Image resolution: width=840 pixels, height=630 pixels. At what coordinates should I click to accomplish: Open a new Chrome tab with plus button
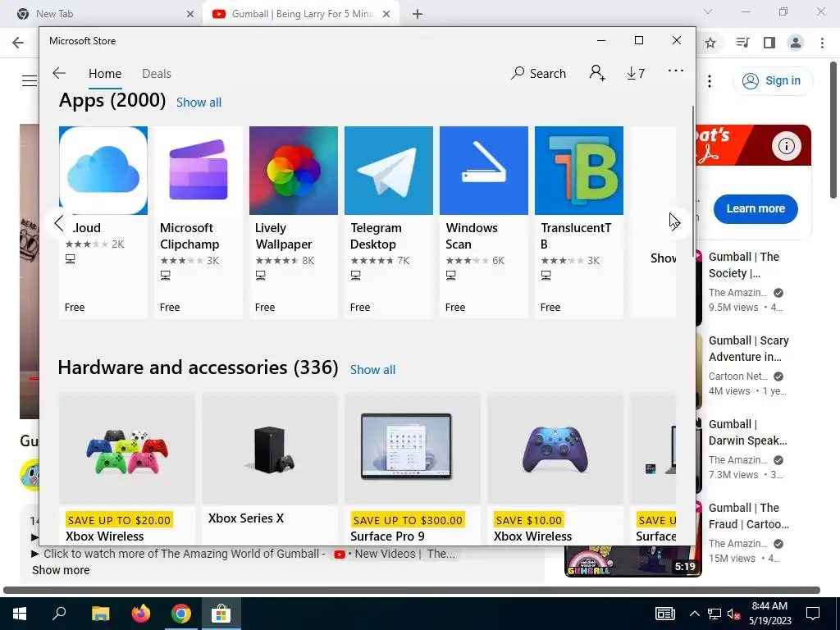point(418,14)
